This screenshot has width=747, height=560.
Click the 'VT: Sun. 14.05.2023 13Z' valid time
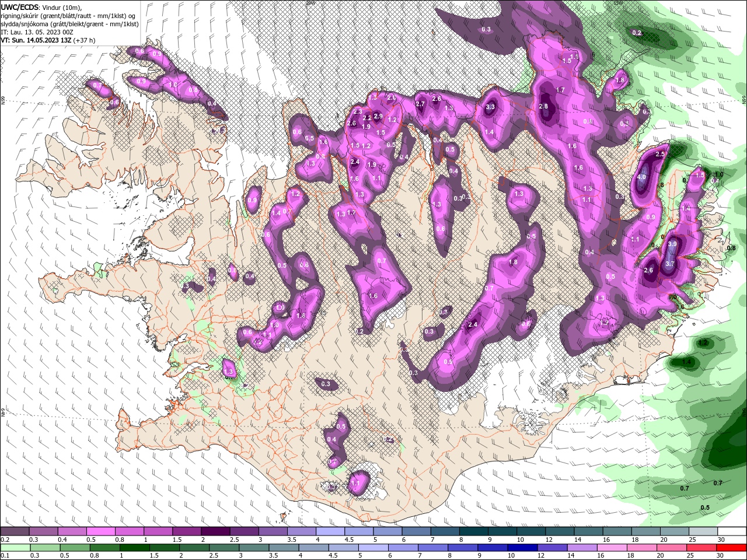click(36, 40)
